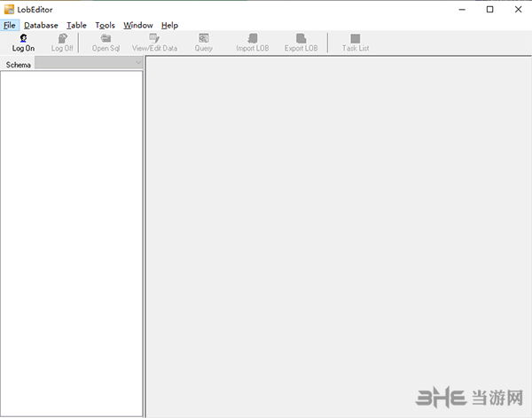Open the Table menu

[76, 26]
